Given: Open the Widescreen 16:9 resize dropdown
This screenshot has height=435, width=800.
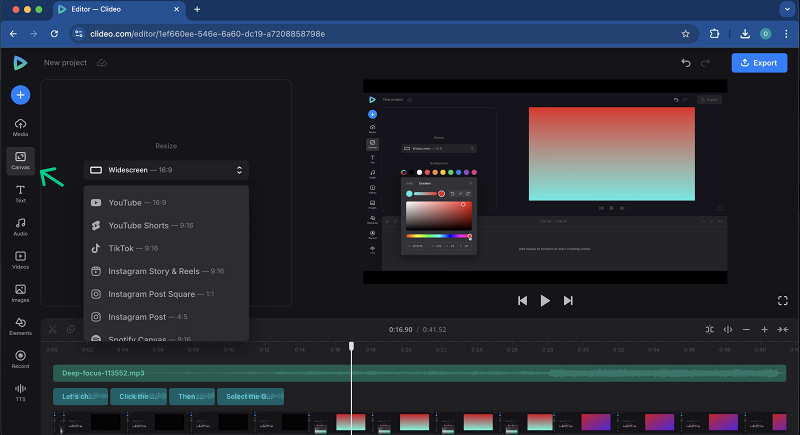Looking at the screenshot, I should click(x=166, y=170).
